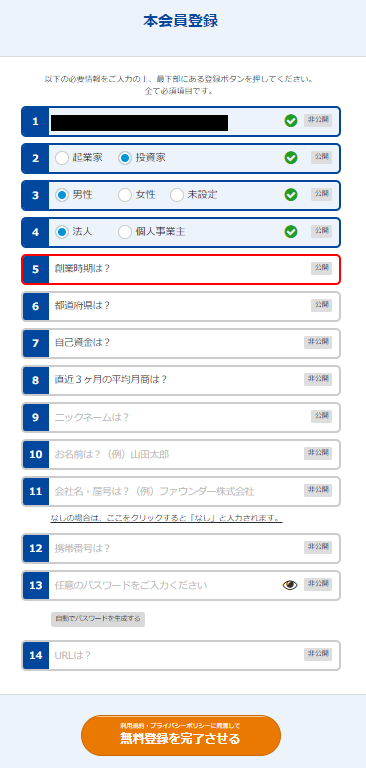Click 自動でパスワードを生成する button
Screen dimensions: 366x768
[98, 619]
